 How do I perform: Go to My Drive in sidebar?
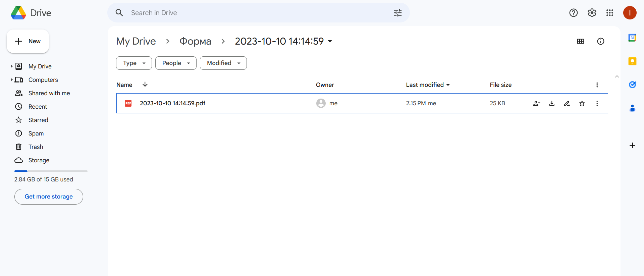pos(40,66)
